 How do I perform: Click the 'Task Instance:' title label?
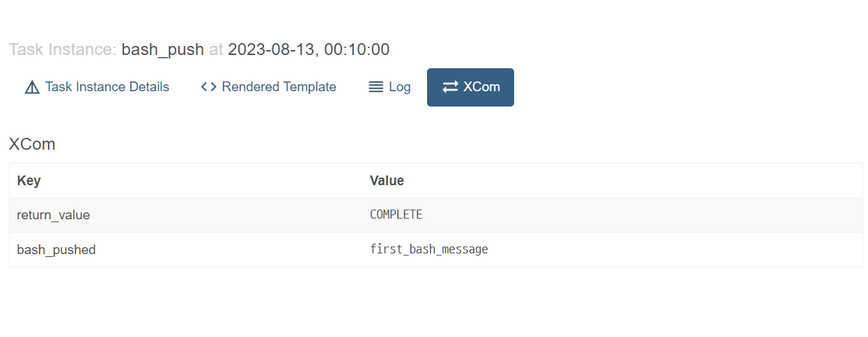[x=62, y=49]
